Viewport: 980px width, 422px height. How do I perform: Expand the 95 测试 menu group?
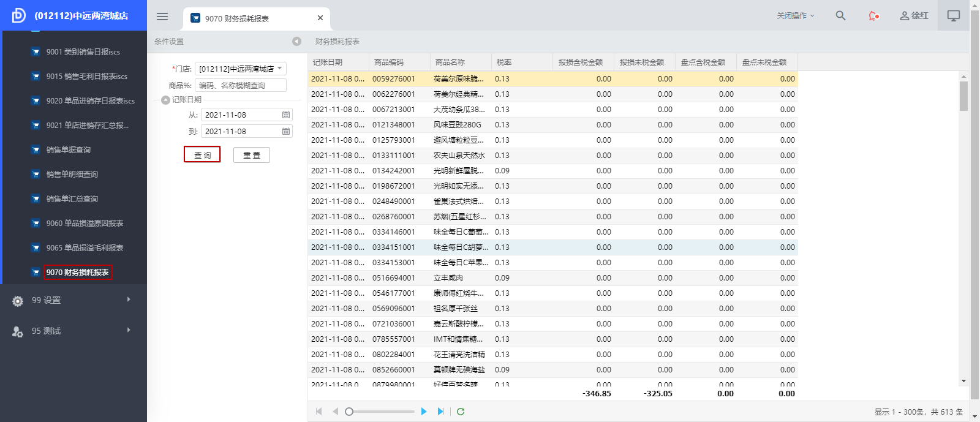click(73, 331)
